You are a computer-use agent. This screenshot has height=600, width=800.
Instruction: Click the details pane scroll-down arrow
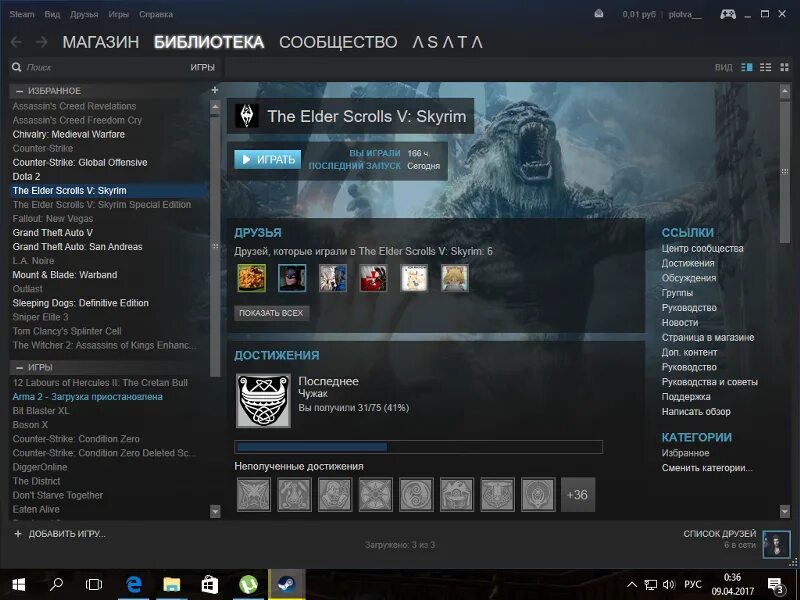pos(785,511)
